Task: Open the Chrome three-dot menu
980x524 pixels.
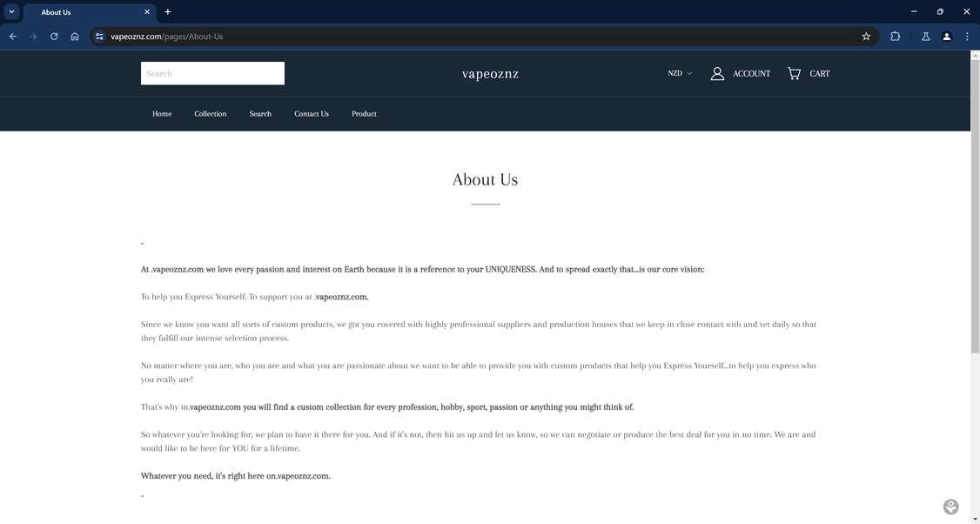Action: pos(967,37)
